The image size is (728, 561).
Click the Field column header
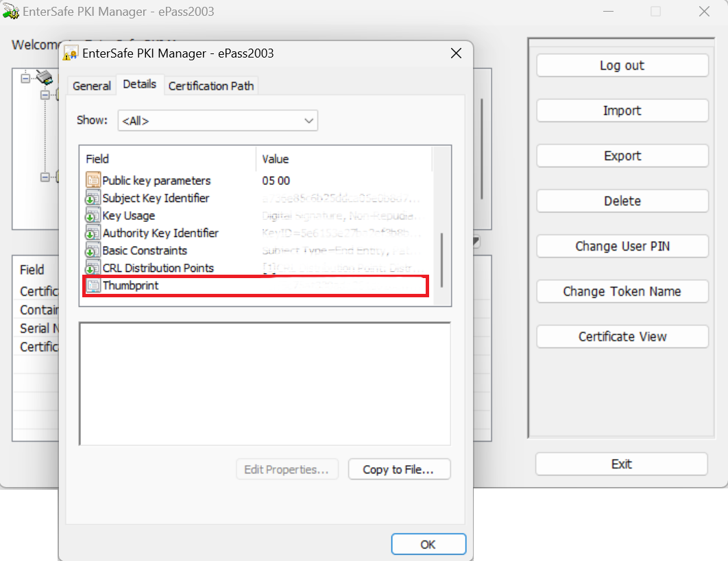click(168, 159)
